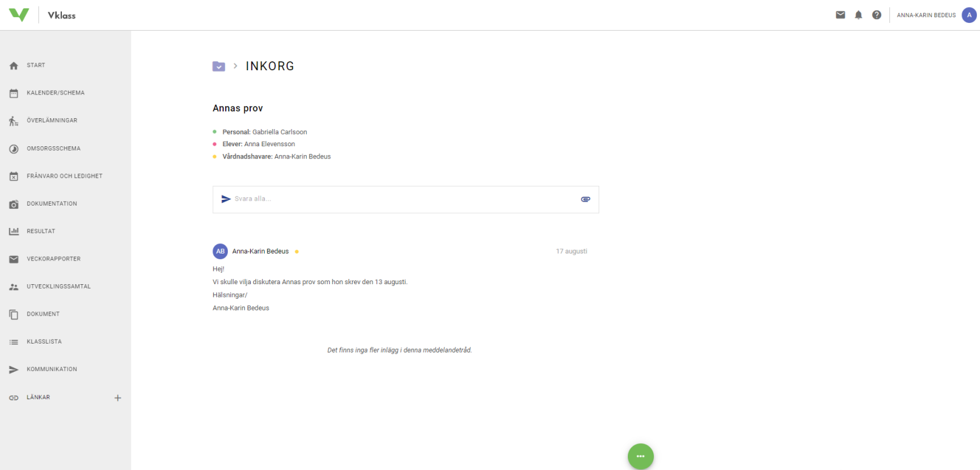The height and width of the screenshot is (470, 980).
Task: Click the INKORG breadcrumb heading
Action: coord(270,66)
